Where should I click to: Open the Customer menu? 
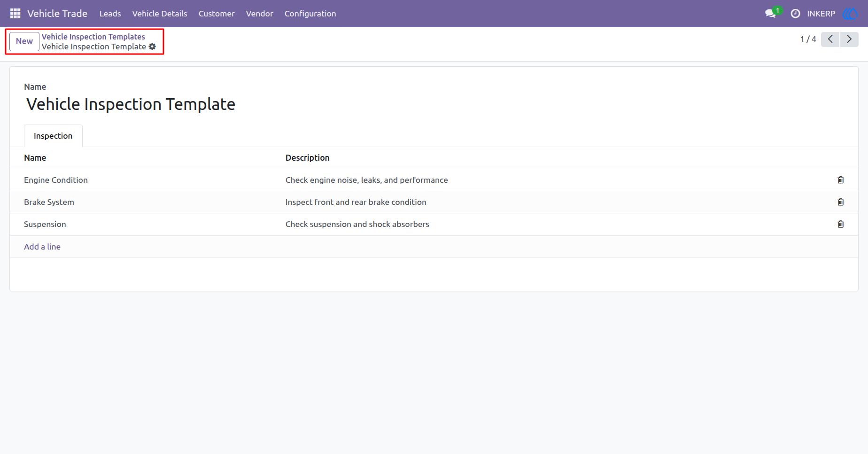(217, 14)
